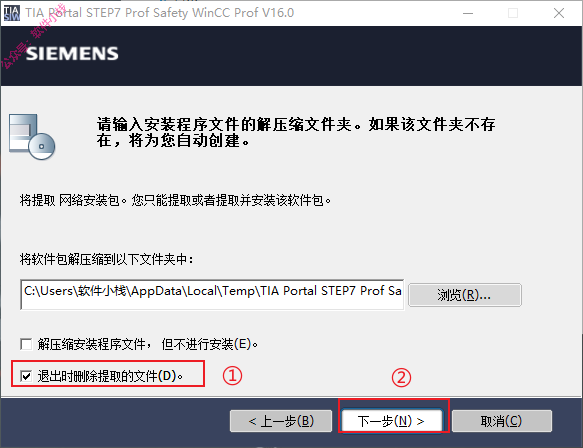
Task: Click the SIEMENS logo in header
Action: click(72, 54)
